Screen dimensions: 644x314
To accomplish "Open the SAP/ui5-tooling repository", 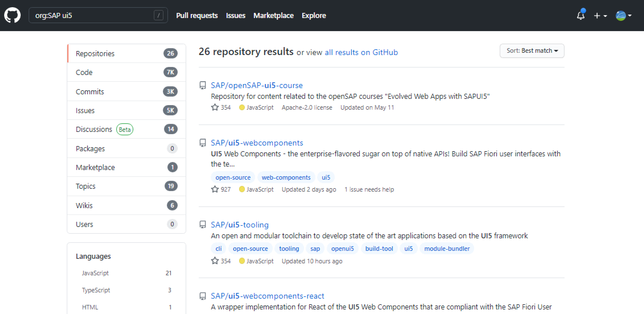I will (x=240, y=225).
